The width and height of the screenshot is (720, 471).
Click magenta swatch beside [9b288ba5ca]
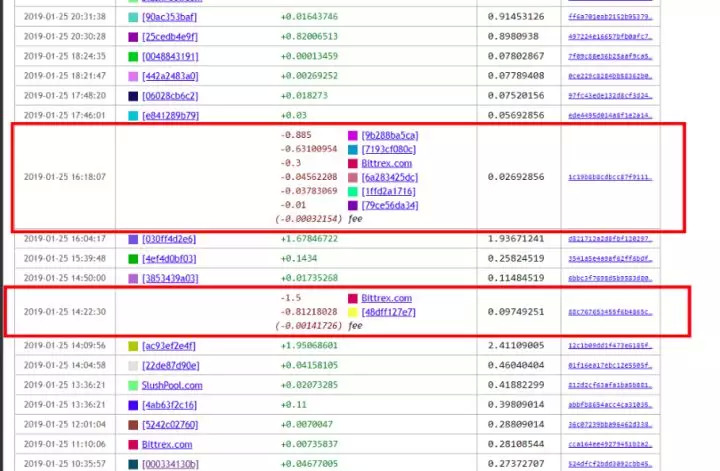coord(353,135)
